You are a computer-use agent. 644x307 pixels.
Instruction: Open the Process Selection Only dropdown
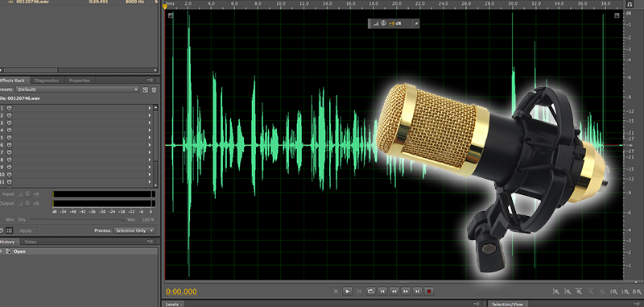coord(134,230)
